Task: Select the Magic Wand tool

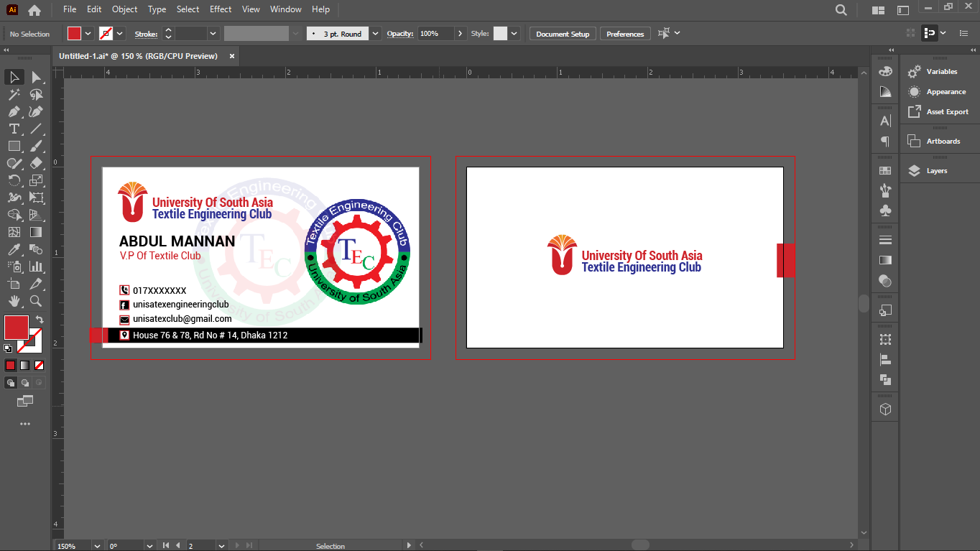Action: pyautogui.click(x=14, y=94)
